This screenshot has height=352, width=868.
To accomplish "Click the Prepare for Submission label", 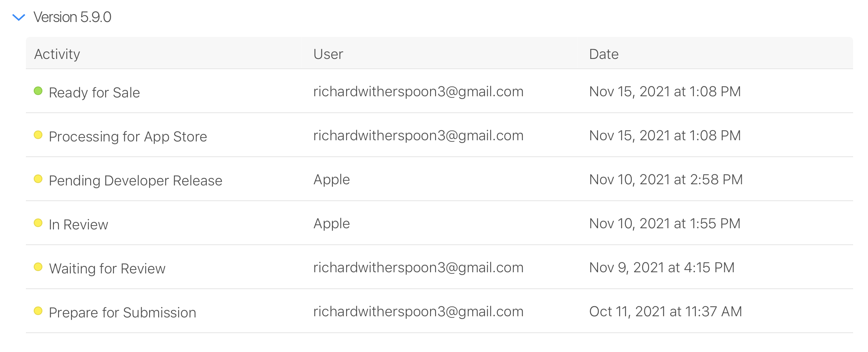I will click(122, 313).
